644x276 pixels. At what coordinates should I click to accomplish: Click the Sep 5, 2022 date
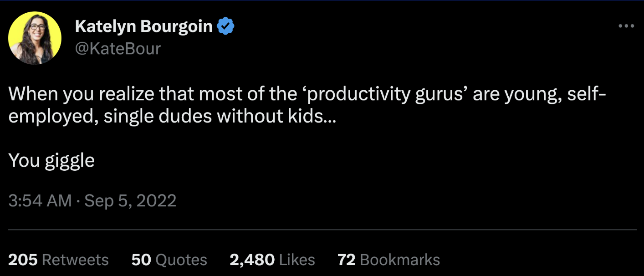point(130,201)
